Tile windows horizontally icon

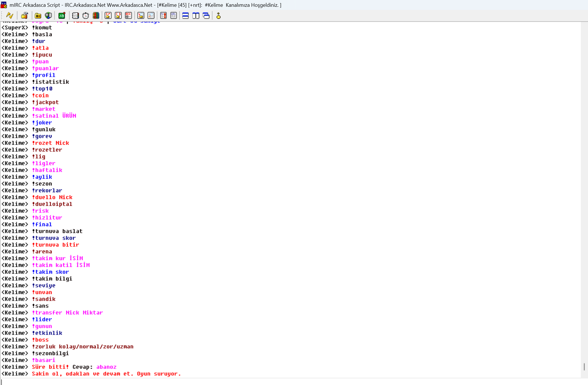tap(185, 16)
